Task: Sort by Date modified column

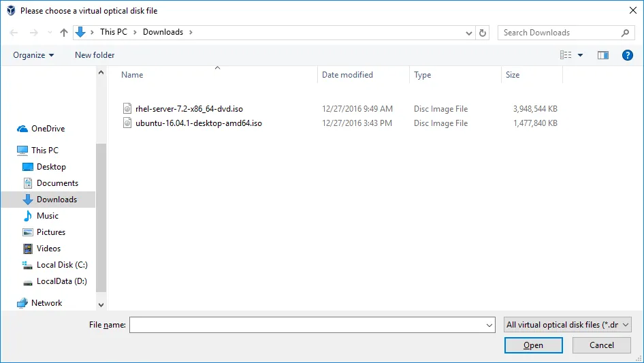Action: [347, 75]
